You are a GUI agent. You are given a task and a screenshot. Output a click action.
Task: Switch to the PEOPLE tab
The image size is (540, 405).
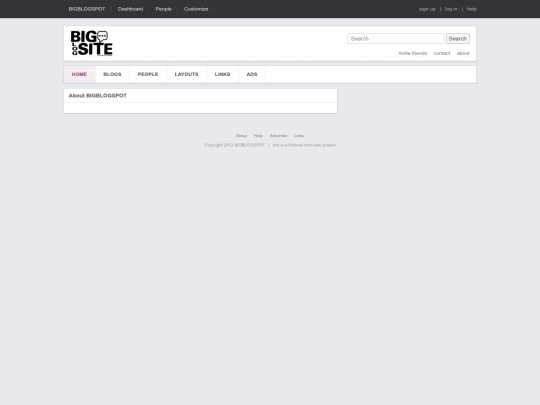[148, 74]
